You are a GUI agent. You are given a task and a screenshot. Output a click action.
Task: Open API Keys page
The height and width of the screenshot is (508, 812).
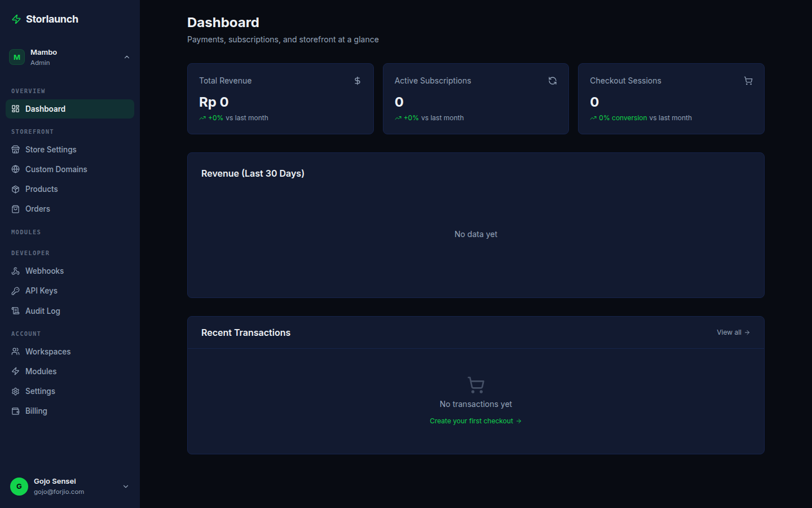(70, 291)
